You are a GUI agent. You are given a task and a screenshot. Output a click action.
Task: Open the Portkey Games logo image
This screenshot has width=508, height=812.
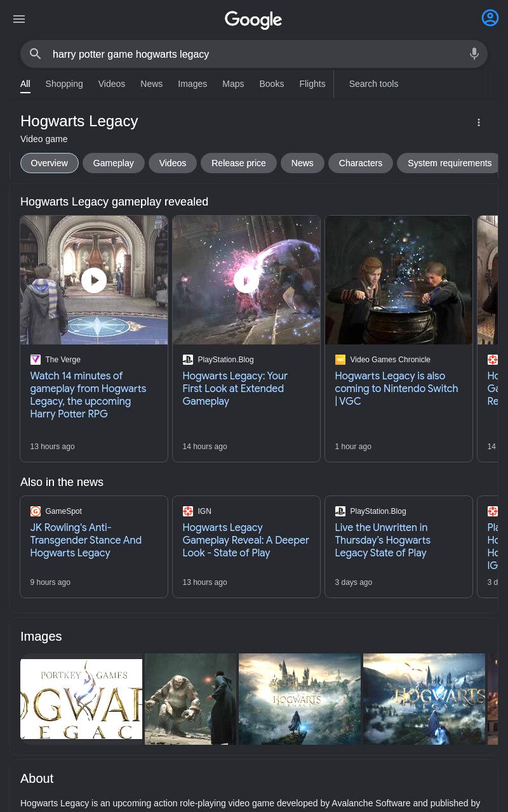(x=81, y=699)
